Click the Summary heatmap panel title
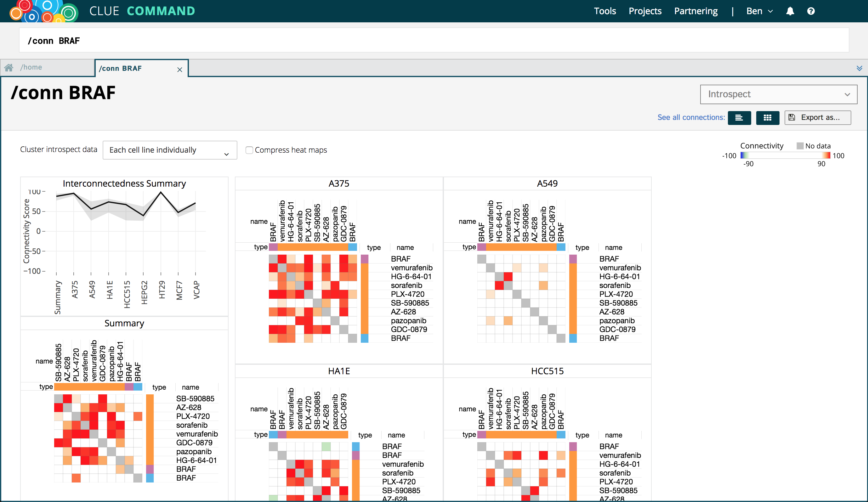This screenshot has height=502, width=868. pyautogui.click(x=124, y=323)
